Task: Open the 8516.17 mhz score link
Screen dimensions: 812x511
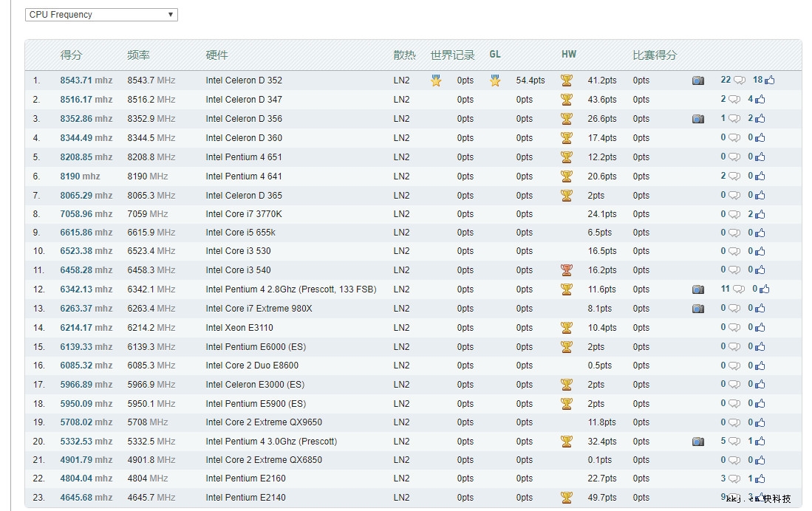Action: 86,100
